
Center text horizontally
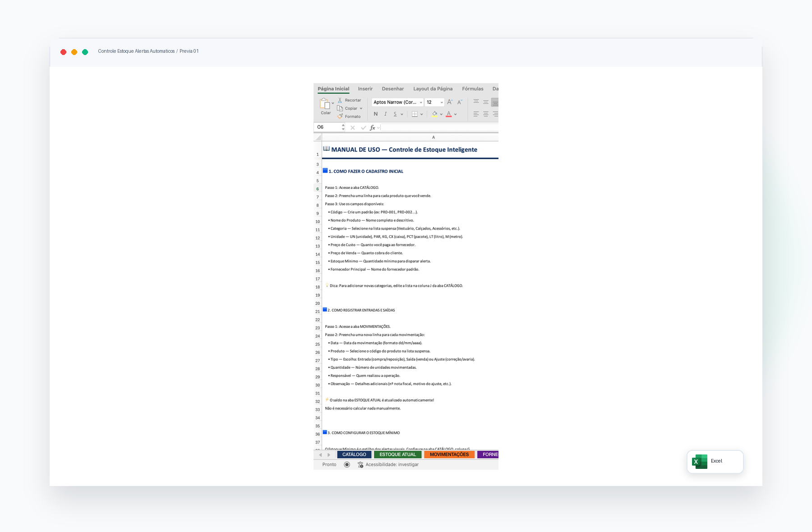pos(486,114)
